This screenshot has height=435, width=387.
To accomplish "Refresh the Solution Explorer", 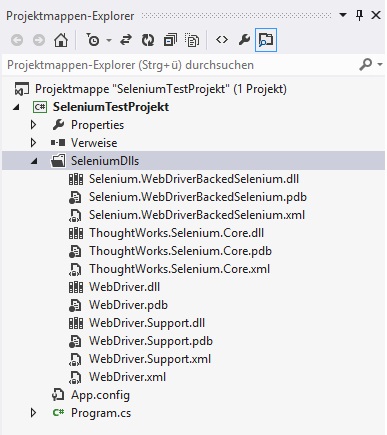I will coord(148,40).
